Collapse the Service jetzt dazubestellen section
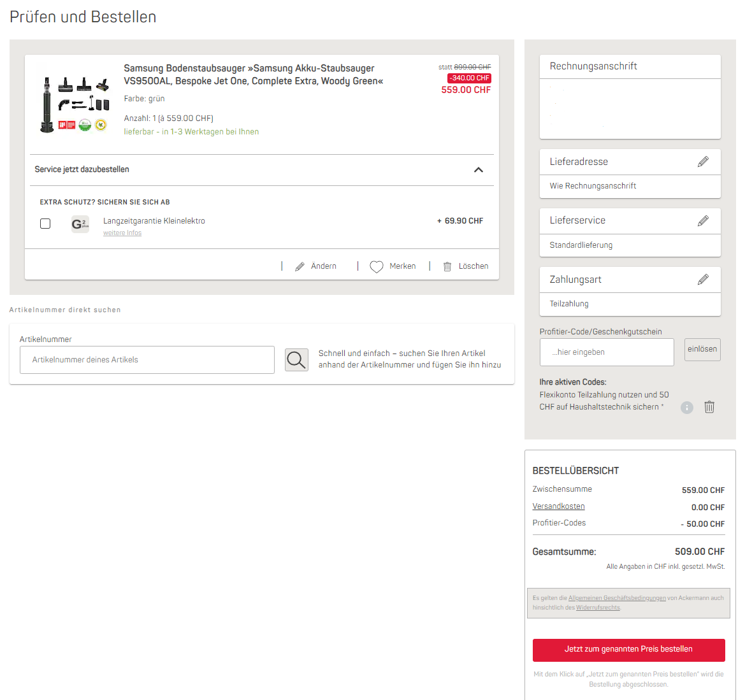 [x=479, y=170]
